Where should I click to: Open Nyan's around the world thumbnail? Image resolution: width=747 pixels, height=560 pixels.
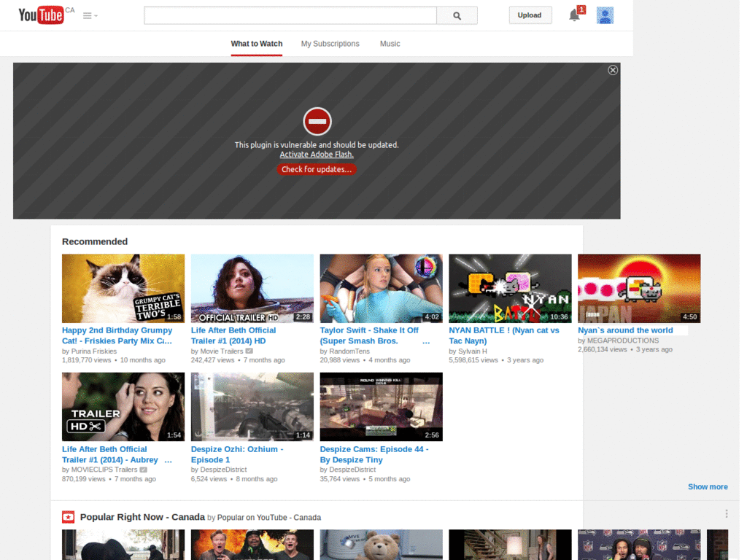[x=639, y=288]
